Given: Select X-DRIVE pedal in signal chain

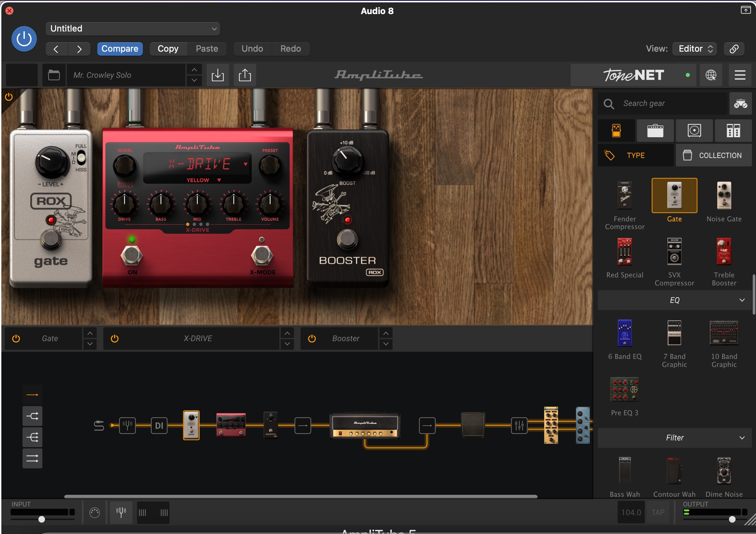Looking at the screenshot, I should pyautogui.click(x=231, y=425).
